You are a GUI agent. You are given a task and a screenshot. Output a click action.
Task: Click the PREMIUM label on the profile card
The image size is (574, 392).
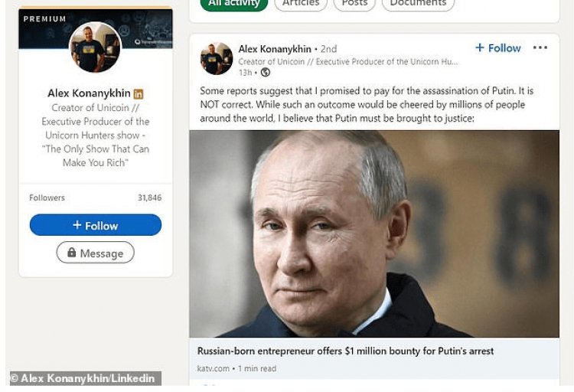tap(45, 18)
